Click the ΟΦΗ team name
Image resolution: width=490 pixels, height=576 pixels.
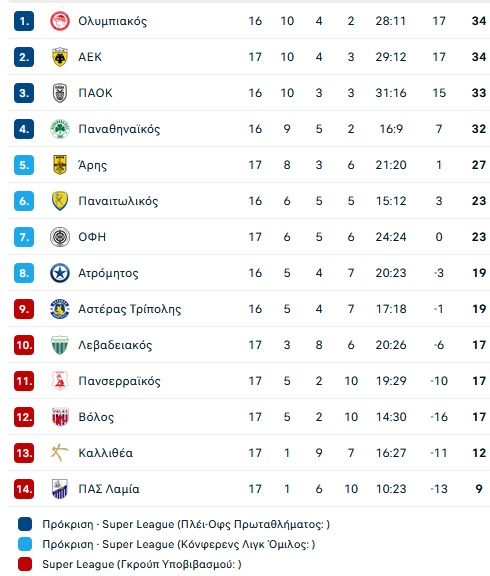[92, 237]
